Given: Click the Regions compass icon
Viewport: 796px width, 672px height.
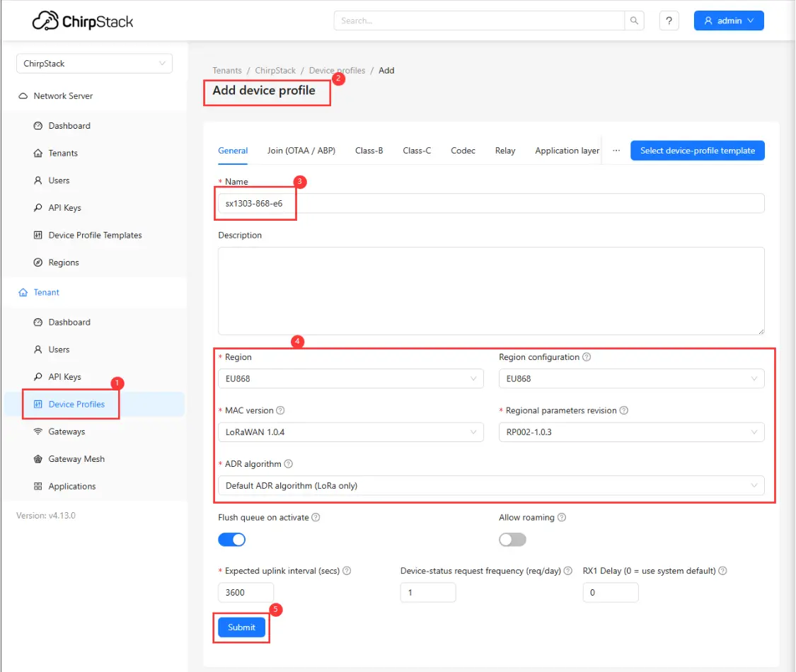Looking at the screenshot, I should pos(38,262).
